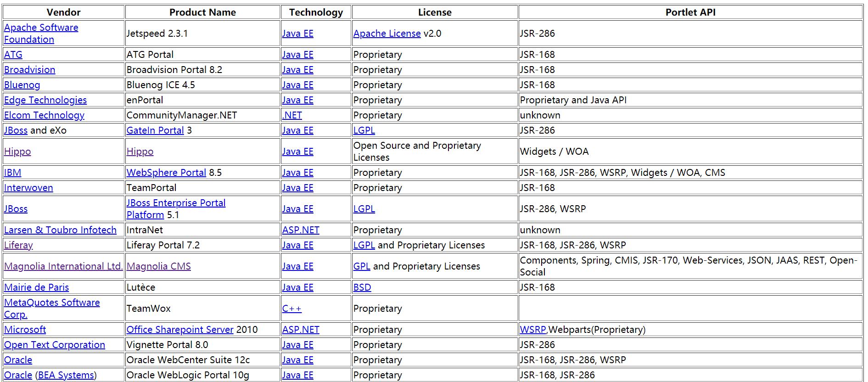This screenshot has height=382, width=868.
Task: Click the IBM vendor link
Action: (x=12, y=173)
